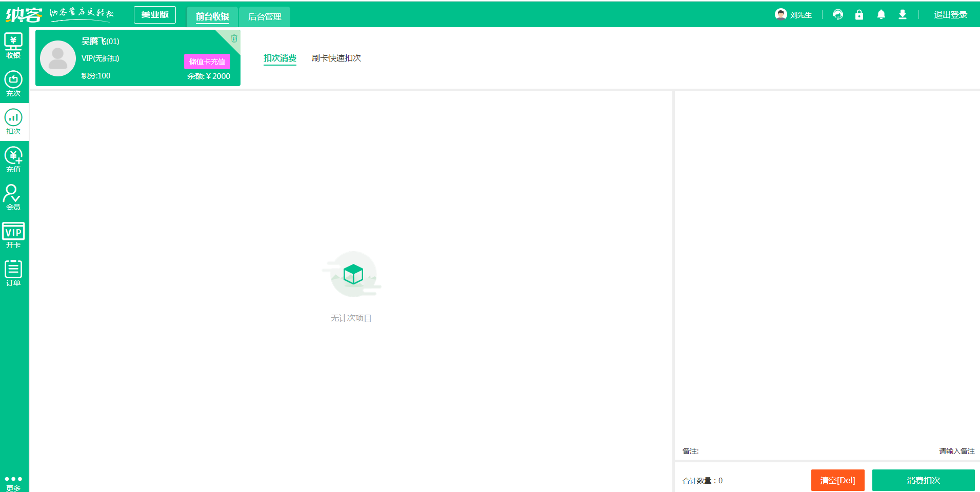Click 退出登录 to log out

coord(950,14)
